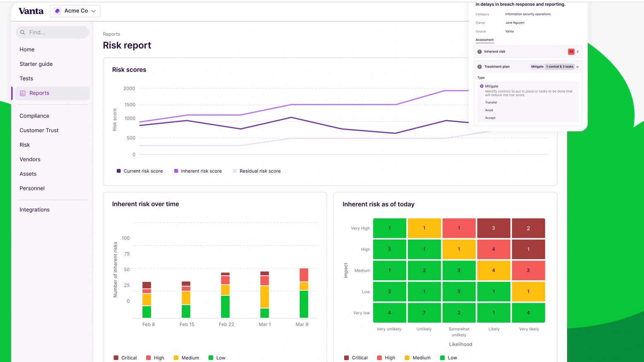Click the step 1 icon beside Inherent risk
Screen dimensions: 644x362
pos(479,52)
